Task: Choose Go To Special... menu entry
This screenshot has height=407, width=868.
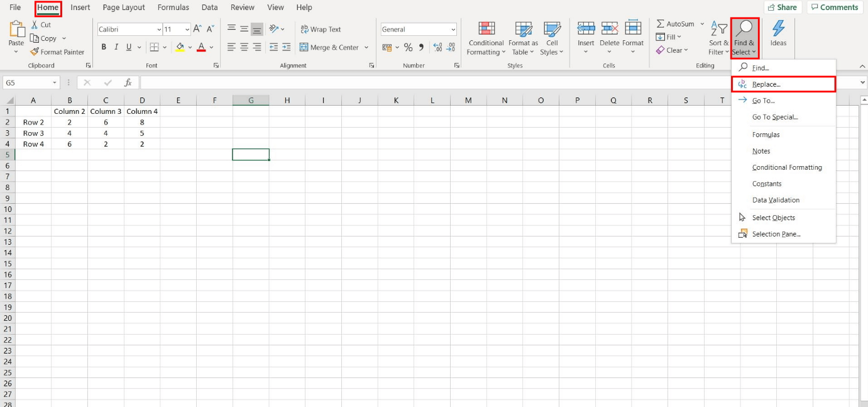Action: click(784, 117)
